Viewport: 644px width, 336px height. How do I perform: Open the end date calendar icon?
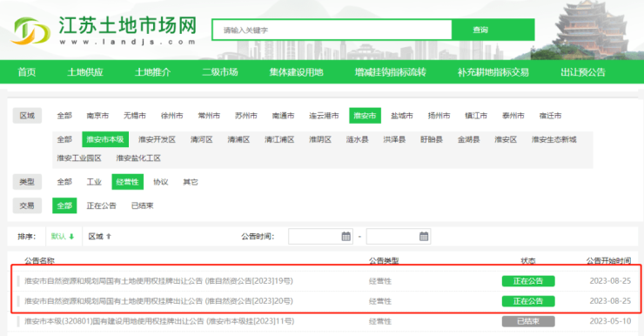tap(424, 236)
